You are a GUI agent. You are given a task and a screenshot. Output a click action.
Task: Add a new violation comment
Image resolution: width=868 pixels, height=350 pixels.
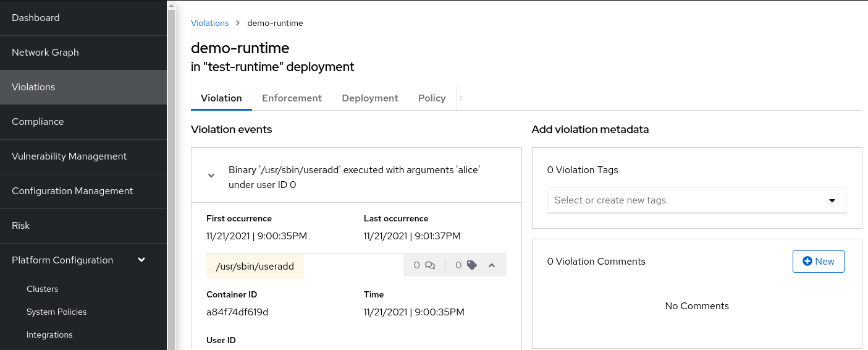818,262
